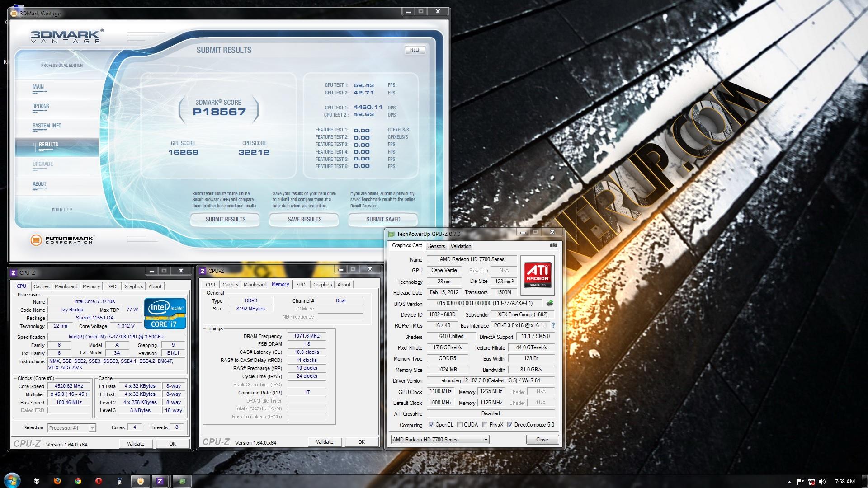The width and height of the screenshot is (868, 488).
Task: Click the SAVE RESULTS button
Action: (304, 219)
